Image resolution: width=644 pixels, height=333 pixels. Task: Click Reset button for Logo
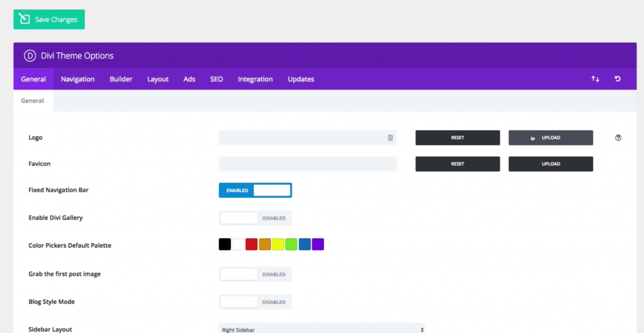coord(458,138)
